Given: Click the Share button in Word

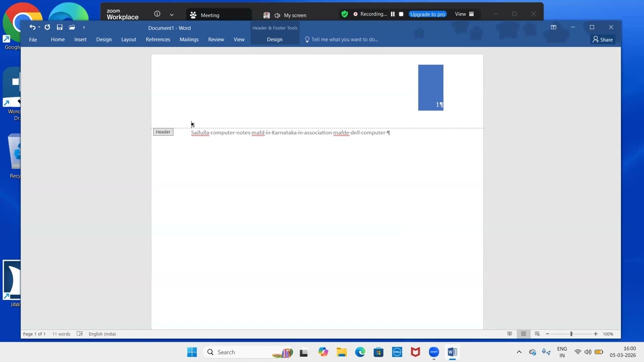Looking at the screenshot, I should (603, 39).
